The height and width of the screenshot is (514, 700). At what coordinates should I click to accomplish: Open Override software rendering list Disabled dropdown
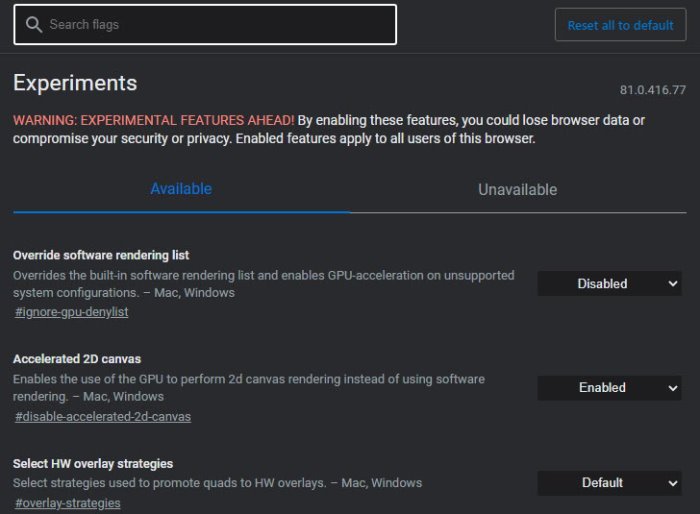(609, 284)
